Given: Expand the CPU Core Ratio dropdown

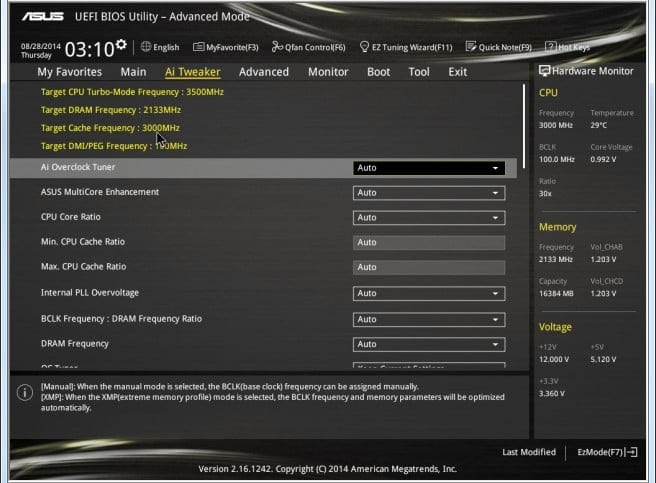Looking at the screenshot, I should [x=429, y=218].
